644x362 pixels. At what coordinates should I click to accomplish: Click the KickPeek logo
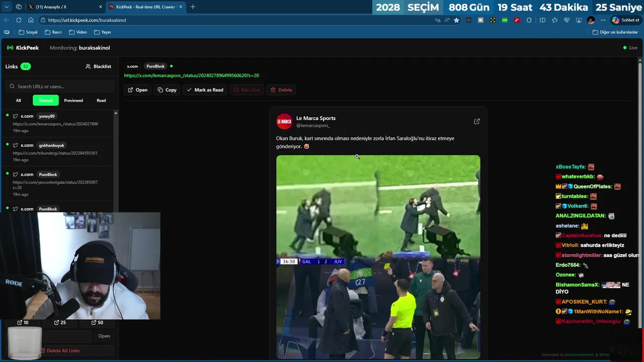[x=23, y=48]
